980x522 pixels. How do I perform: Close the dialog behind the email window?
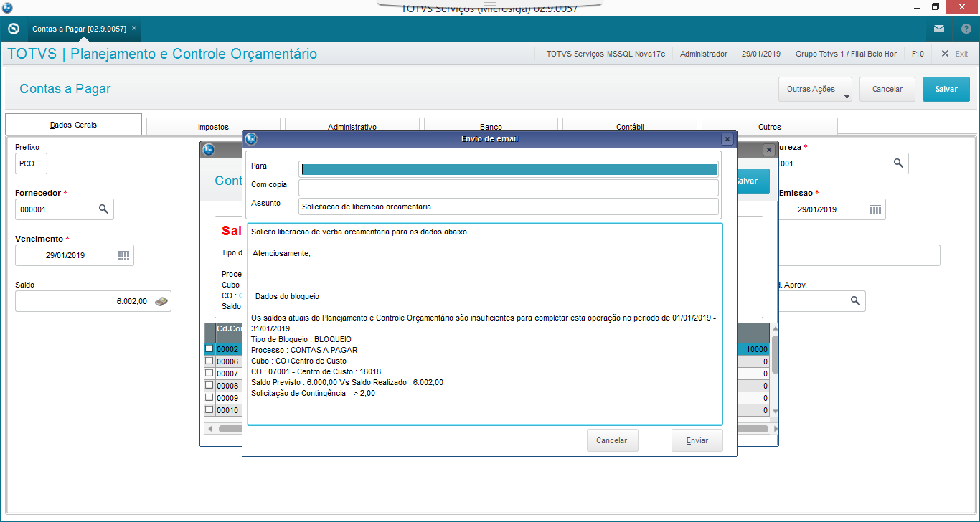click(768, 150)
